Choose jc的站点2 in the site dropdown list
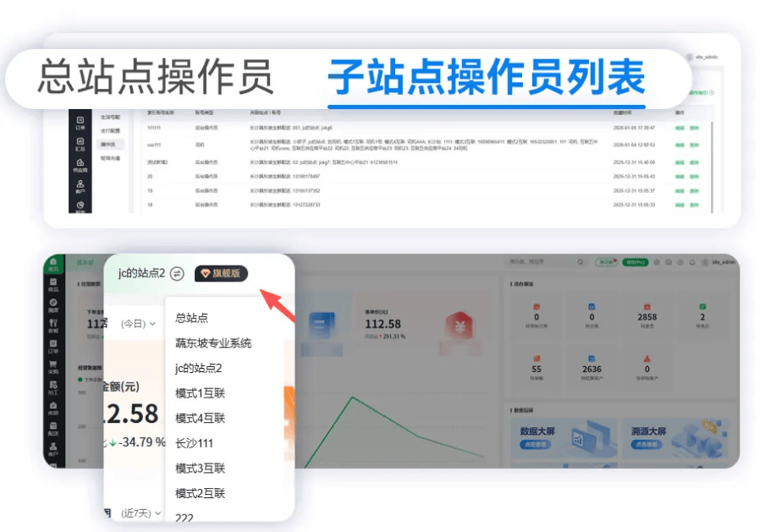Image resolution: width=776 pixels, height=532 pixels. tap(199, 369)
